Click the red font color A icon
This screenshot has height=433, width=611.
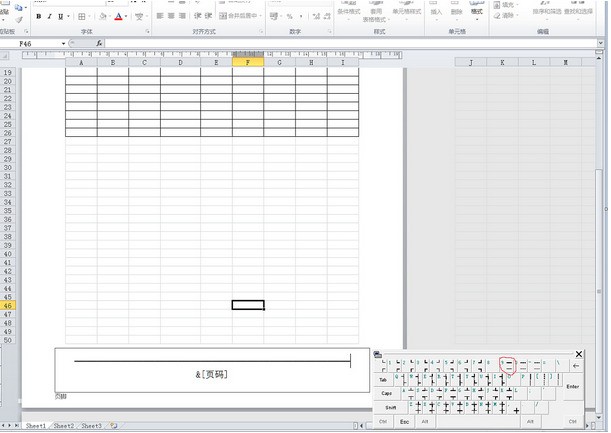tap(118, 16)
